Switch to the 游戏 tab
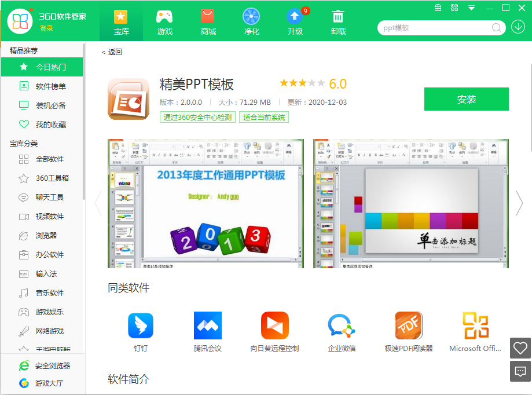The width and height of the screenshot is (532, 395). coord(164,22)
